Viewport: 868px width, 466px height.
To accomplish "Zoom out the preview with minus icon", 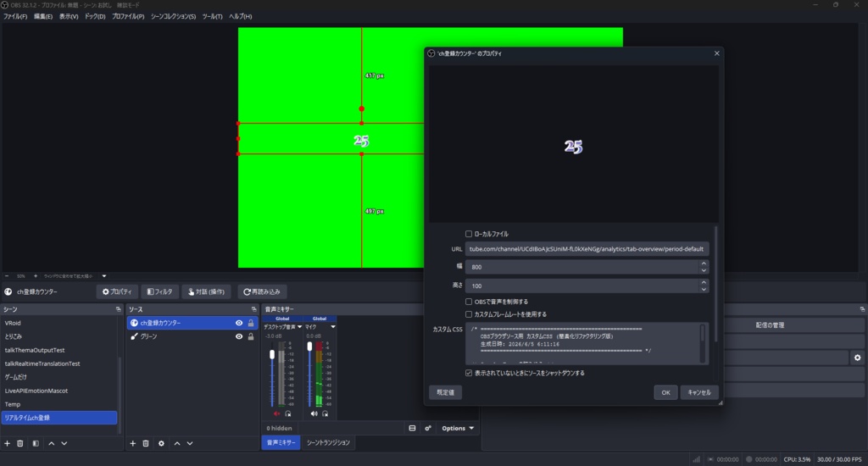I will (7, 275).
